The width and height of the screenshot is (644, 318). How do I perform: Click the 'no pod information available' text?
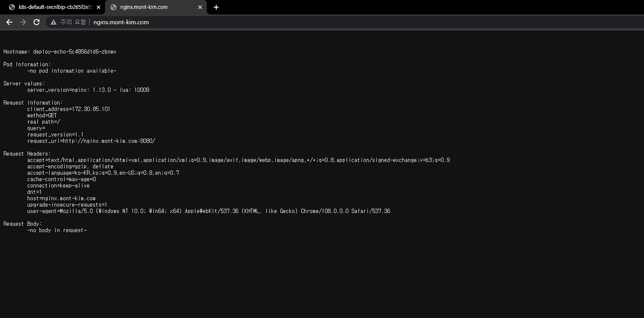click(x=72, y=71)
